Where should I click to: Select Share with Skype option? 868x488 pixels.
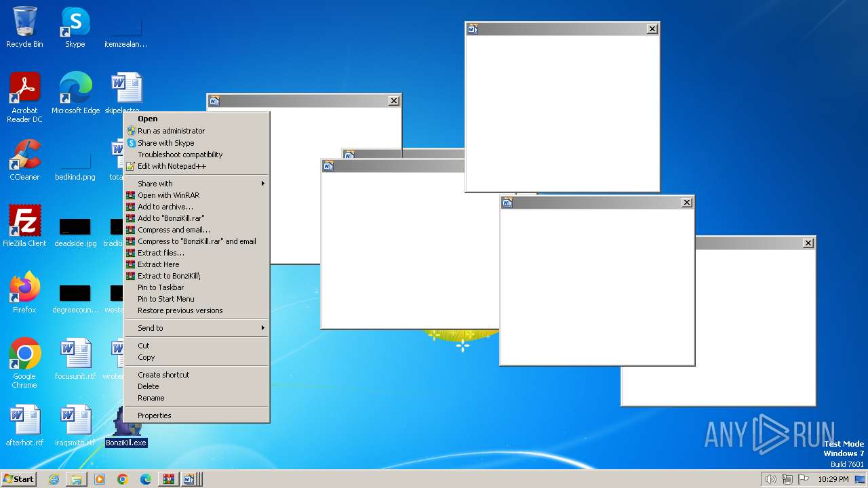197,143
